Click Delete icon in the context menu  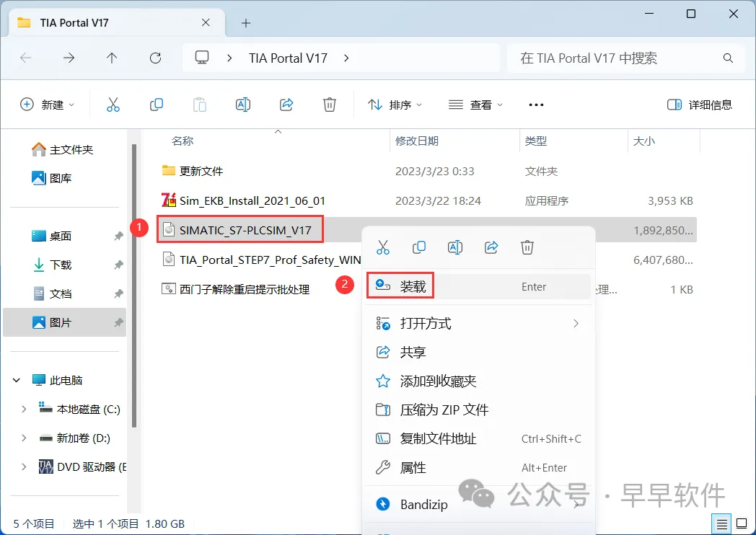(527, 248)
